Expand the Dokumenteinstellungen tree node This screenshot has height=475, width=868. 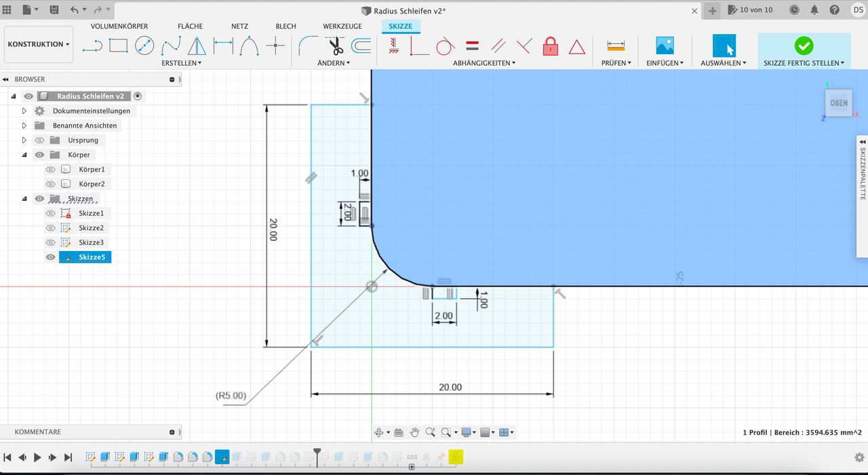[x=24, y=111]
